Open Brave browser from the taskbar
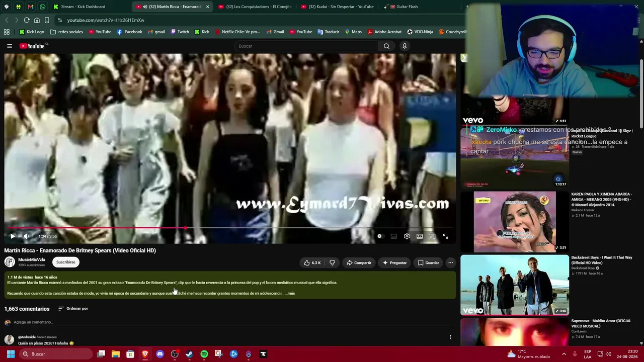Image resolution: width=644 pixels, height=362 pixels. point(145,354)
